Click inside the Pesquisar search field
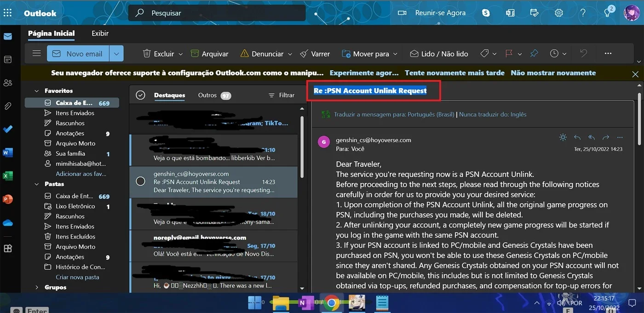 217,13
